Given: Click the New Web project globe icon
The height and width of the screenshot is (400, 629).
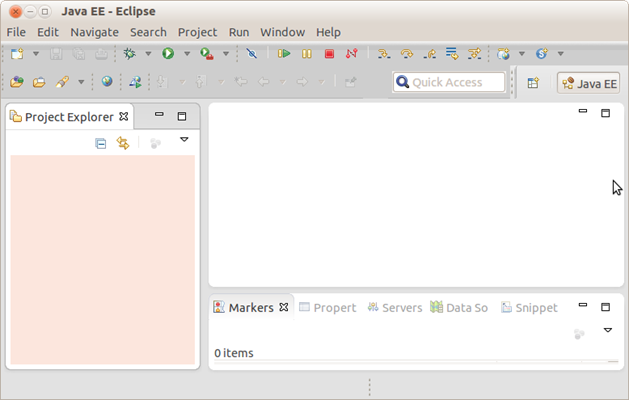Looking at the screenshot, I should [503, 53].
